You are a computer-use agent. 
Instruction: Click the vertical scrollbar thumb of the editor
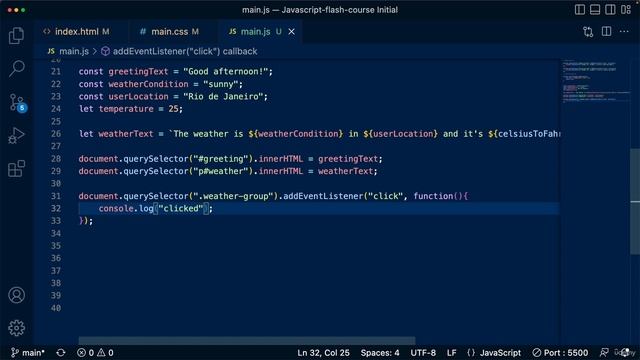(635, 202)
